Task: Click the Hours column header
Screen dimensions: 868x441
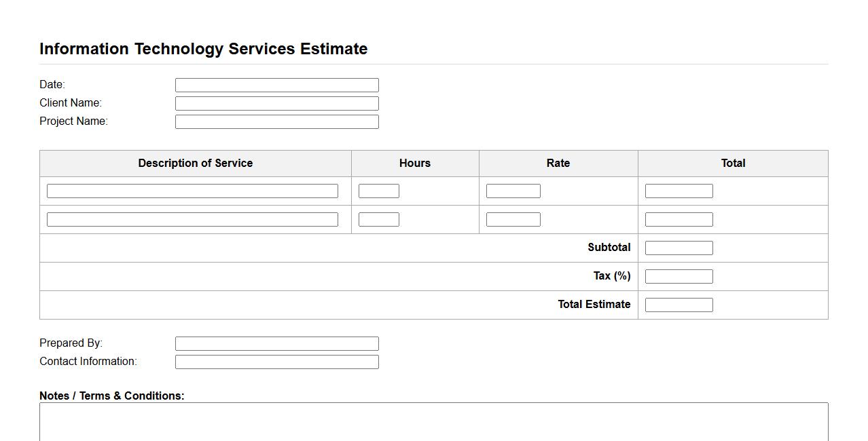Action: [415, 164]
